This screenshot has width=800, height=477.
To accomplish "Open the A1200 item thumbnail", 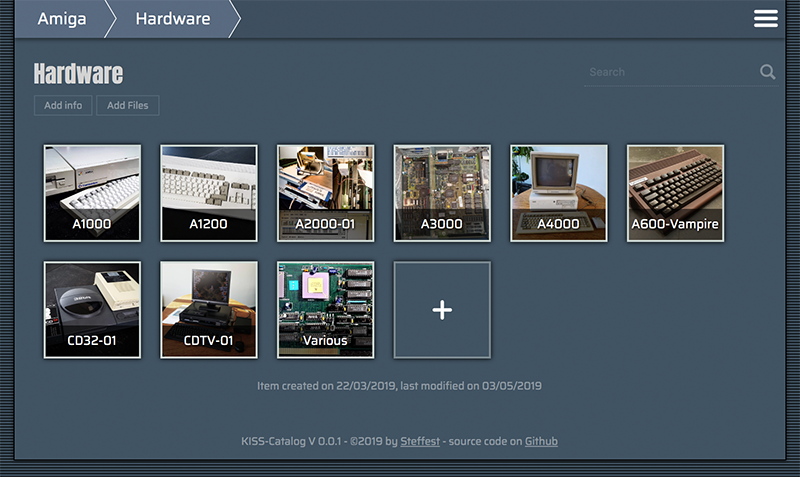I will click(x=209, y=193).
